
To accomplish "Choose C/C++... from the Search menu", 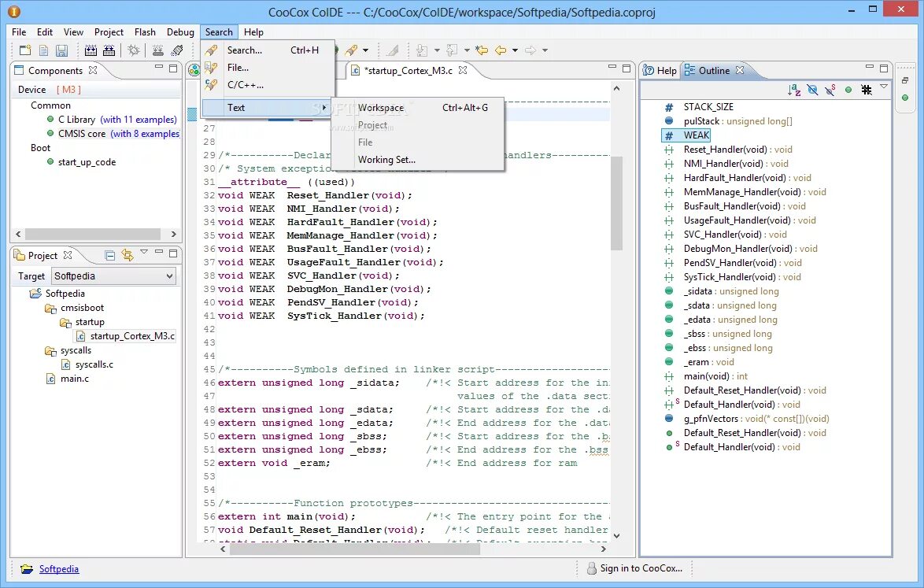I will coord(268,84).
